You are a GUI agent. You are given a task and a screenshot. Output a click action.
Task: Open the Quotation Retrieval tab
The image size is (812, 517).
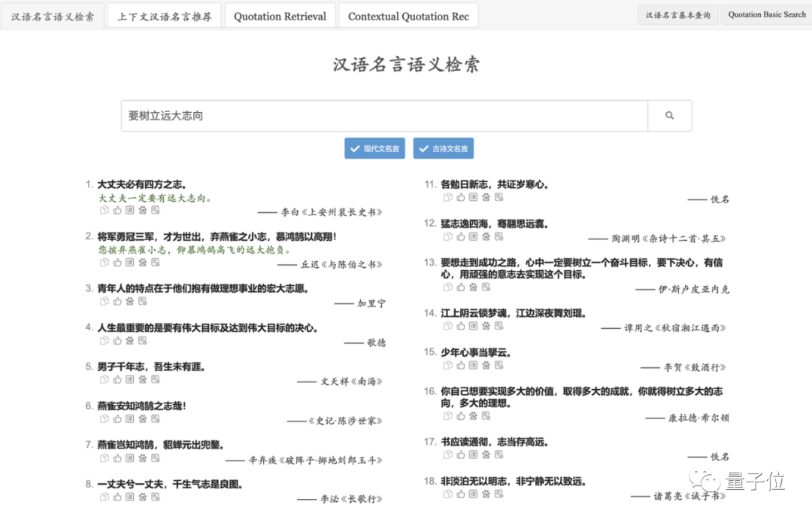tap(280, 15)
